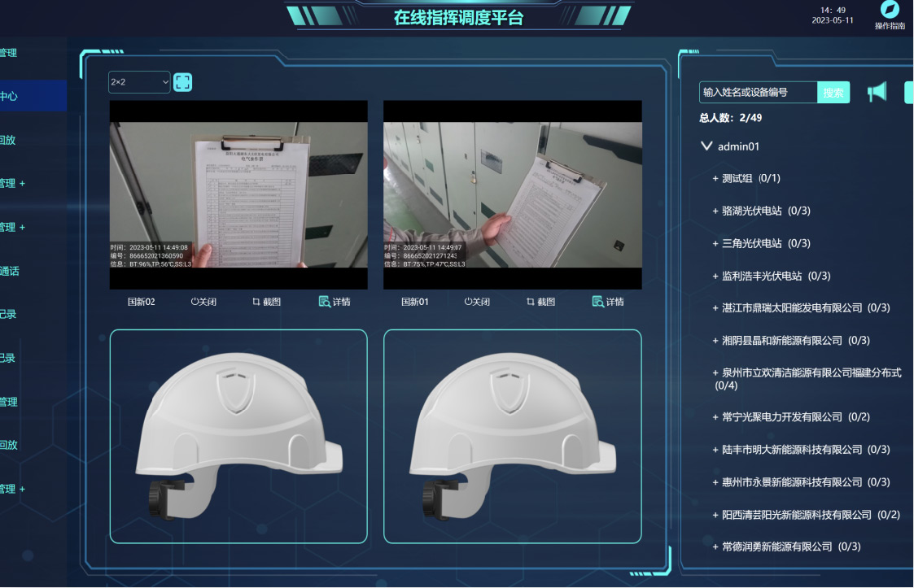Expand 监利浩丰光伏电站 group
The image size is (914, 588).
[716, 276]
